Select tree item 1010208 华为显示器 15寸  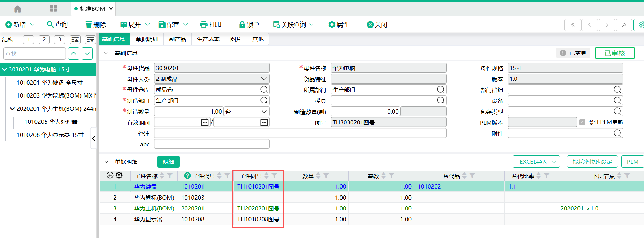click(x=50, y=135)
